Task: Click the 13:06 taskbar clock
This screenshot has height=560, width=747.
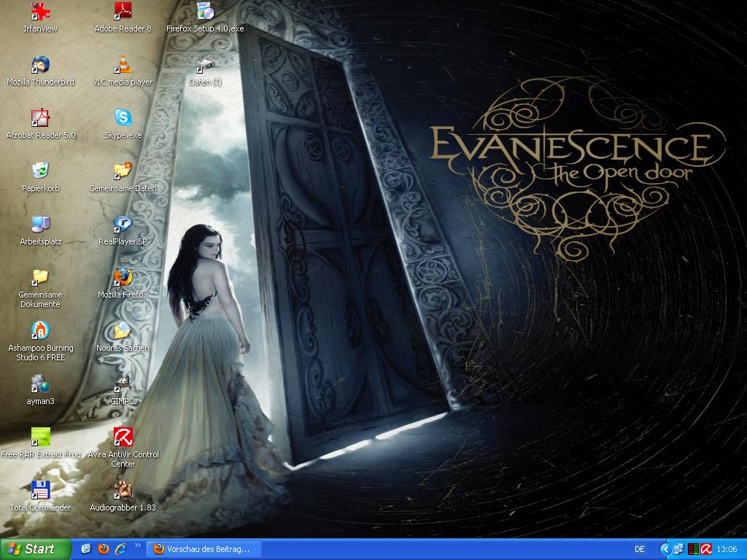Action: pos(727,550)
